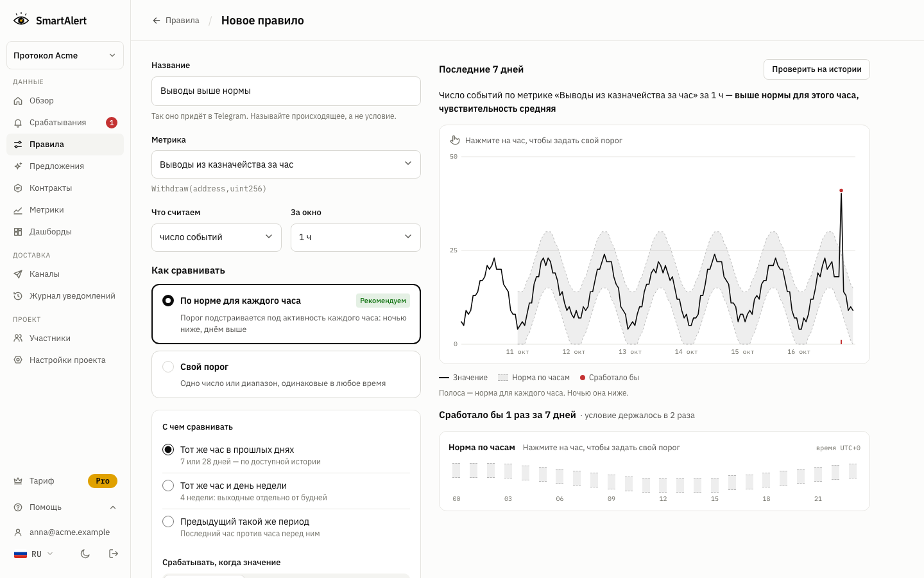Toggle dark mode with the moon icon
The width and height of the screenshot is (924, 578).
click(x=85, y=554)
